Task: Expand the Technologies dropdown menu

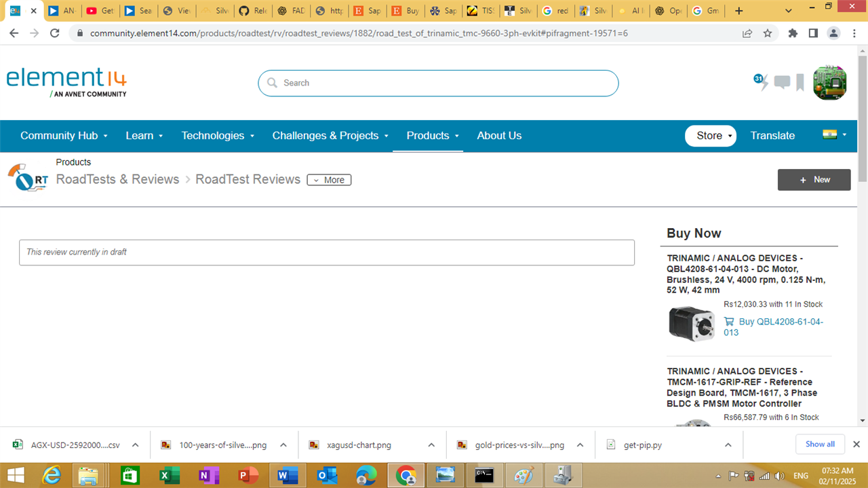Action: pyautogui.click(x=218, y=136)
